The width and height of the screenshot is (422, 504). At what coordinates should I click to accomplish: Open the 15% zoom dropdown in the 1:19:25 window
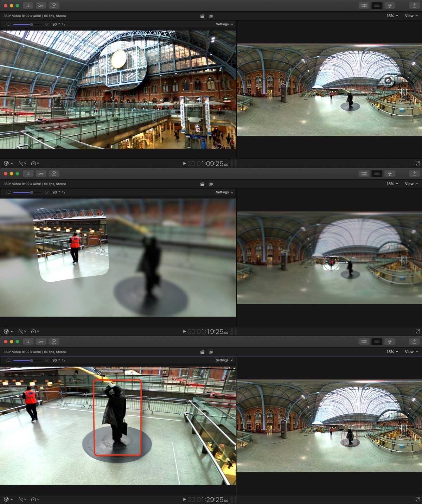(392, 184)
